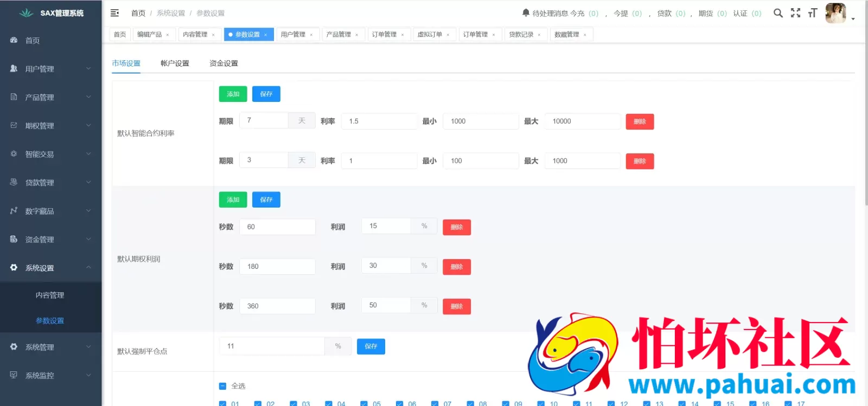Close the 参数设置 tab
Image resolution: width=868 pixels, height=406 pixels.
point(265,35)
